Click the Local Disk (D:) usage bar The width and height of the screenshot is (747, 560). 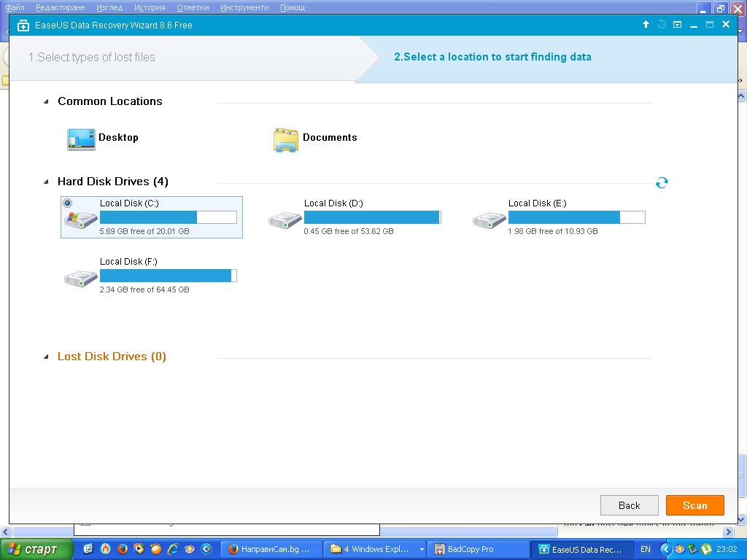coord(373,217)
